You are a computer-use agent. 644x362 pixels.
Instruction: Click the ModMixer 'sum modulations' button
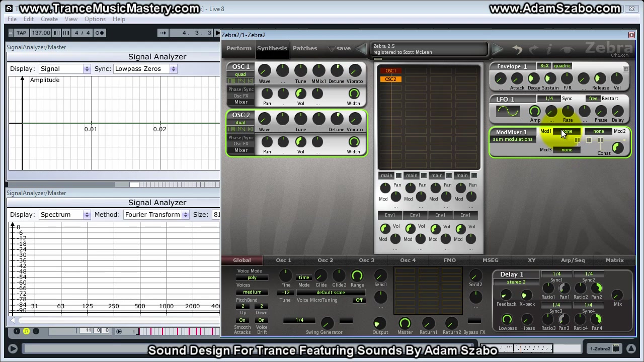coord(513,139)
